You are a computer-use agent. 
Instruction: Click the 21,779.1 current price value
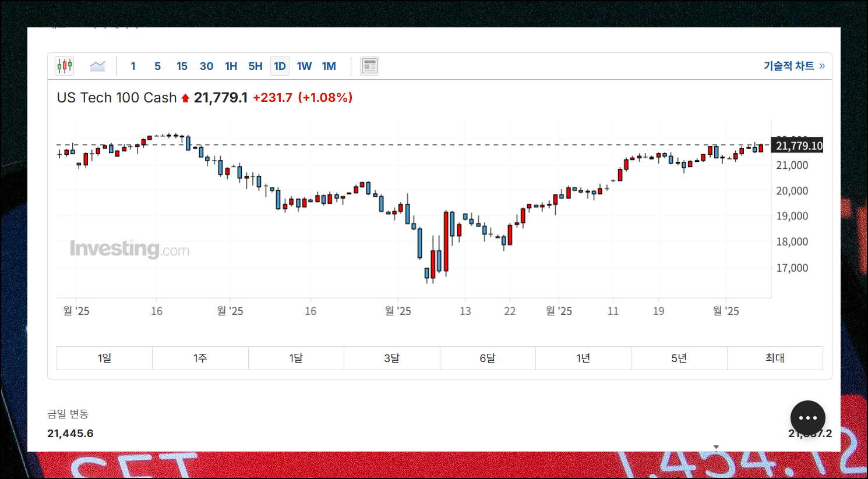click(x=221, y=98)
